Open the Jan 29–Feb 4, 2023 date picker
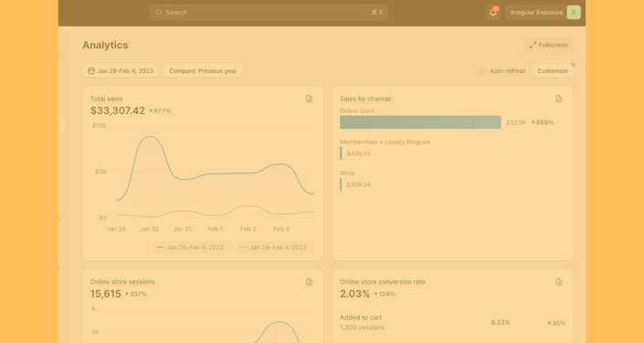Image resolution: width=644 pixels, height=343 pixels. (121, 71)
